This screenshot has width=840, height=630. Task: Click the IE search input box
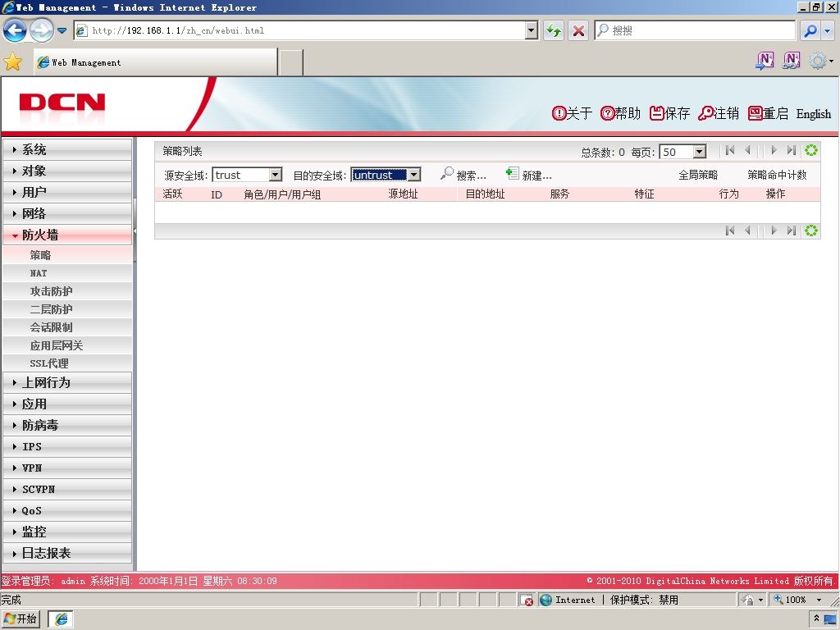pos(695,30)
